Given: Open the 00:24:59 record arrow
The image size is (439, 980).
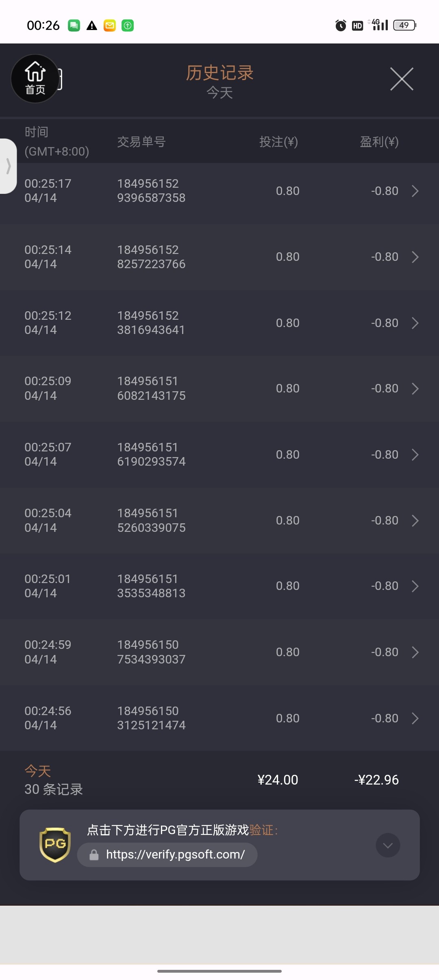Looking at the screenshot, I should point(415,652).
